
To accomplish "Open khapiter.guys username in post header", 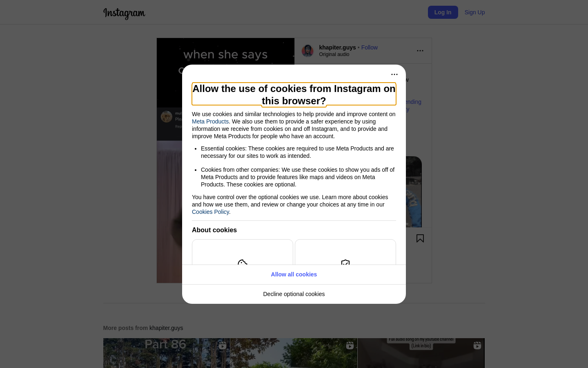I will tap(337, 47).
